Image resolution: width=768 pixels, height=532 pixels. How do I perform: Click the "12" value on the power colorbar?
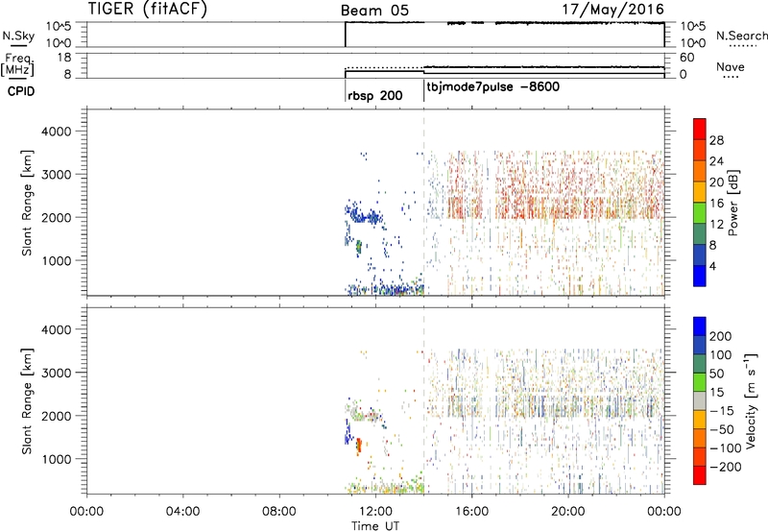(716, 225)
